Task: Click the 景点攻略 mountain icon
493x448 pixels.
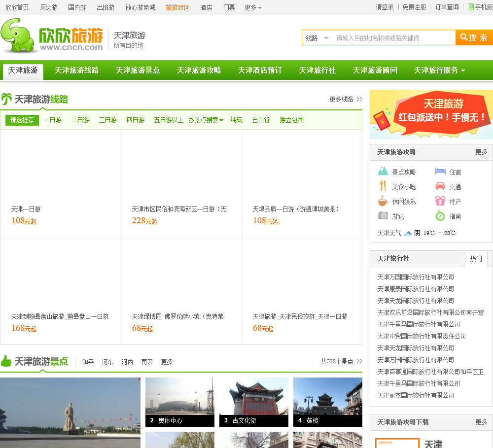Action: (x=383, y=172)
